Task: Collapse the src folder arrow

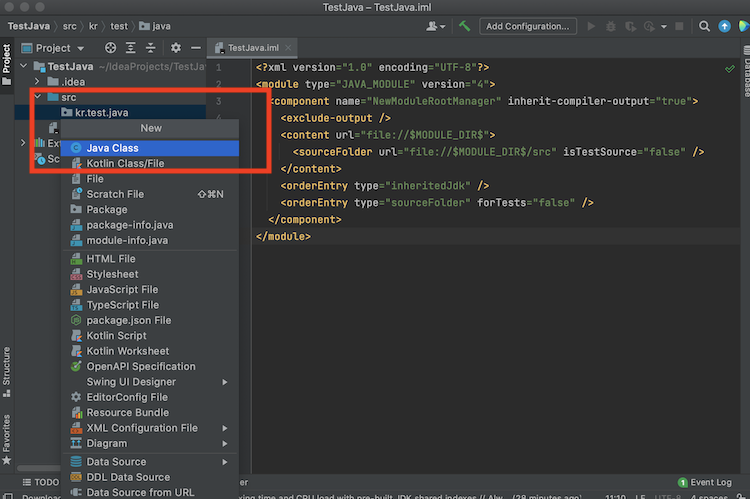Action: (x=37, y=97)
